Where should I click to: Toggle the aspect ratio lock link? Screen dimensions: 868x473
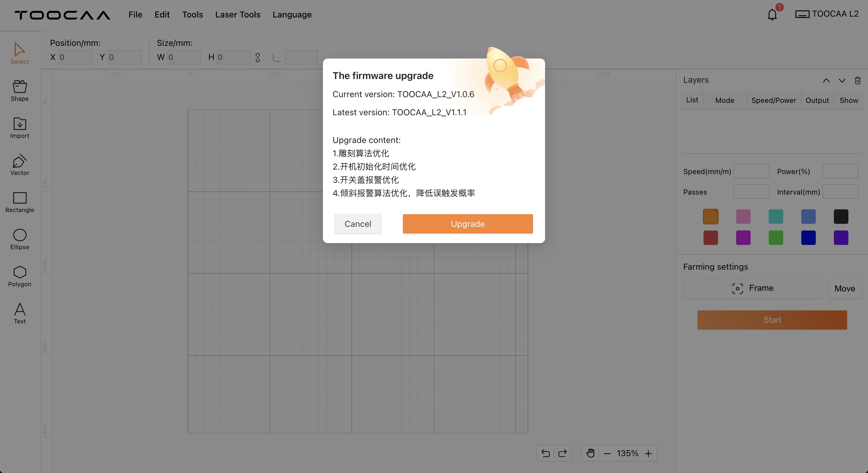coord(258,58)
